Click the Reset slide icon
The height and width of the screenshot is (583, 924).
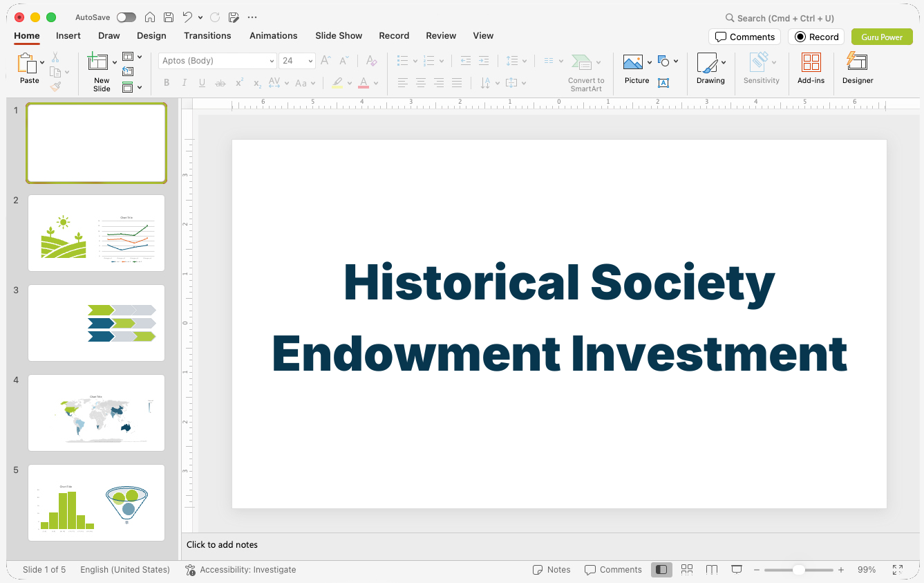tap(128, 71)
